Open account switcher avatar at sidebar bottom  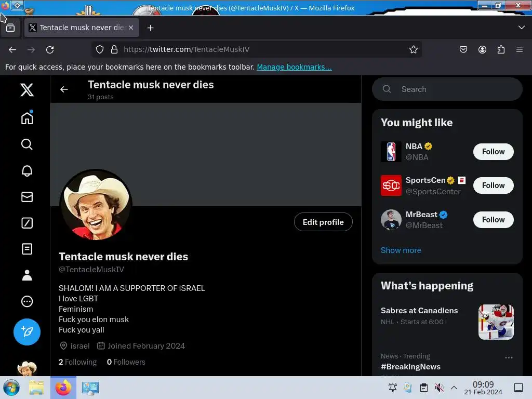(27, 368)
